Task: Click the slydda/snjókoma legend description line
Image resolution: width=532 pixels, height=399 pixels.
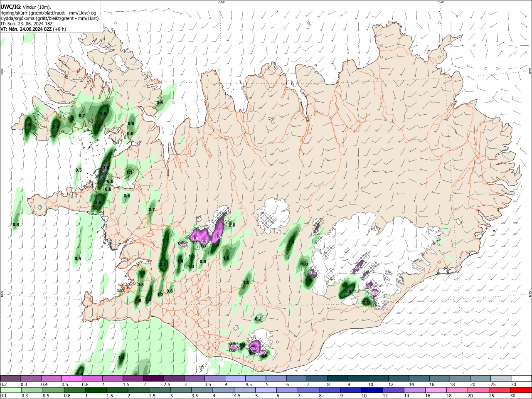Action: pyautogui.click(x=49, y=18)
